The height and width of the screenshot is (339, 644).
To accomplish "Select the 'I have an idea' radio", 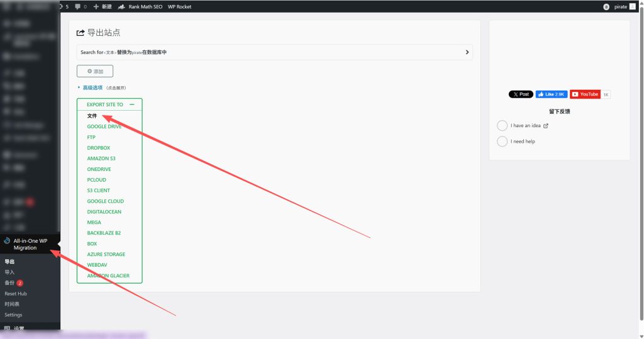I will click(x=502, y=125).
